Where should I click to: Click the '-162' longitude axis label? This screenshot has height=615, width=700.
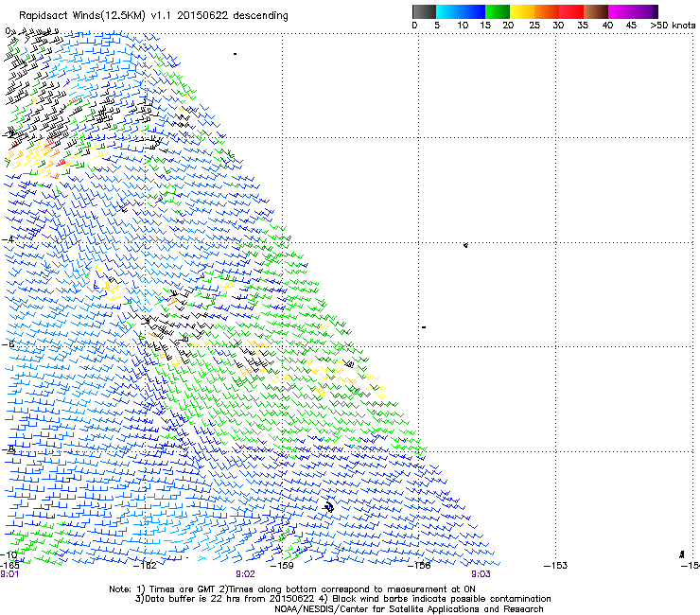pos(145,566)
